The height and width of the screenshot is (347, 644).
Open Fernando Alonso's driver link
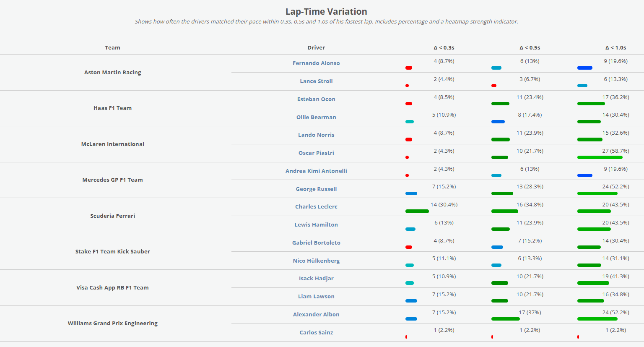coord(316,63)
